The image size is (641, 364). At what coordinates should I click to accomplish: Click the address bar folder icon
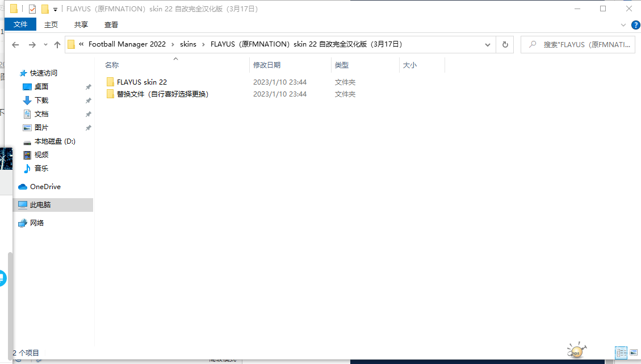(71, 44)
